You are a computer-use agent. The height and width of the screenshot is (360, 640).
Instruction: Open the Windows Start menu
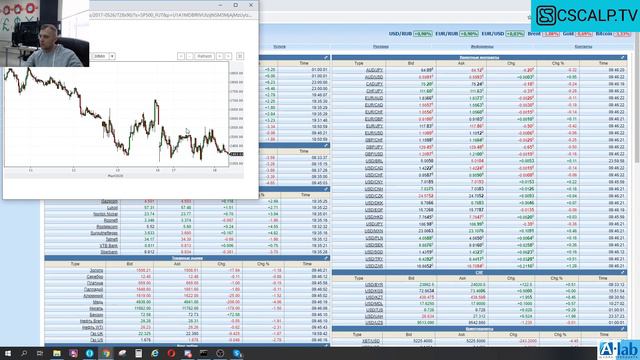(x=8, y=353)
